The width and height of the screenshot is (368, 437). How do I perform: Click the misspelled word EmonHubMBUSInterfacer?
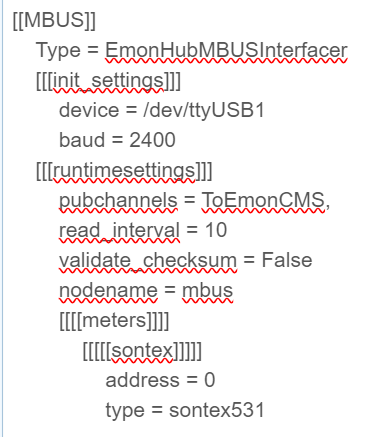tap(226, 50)
